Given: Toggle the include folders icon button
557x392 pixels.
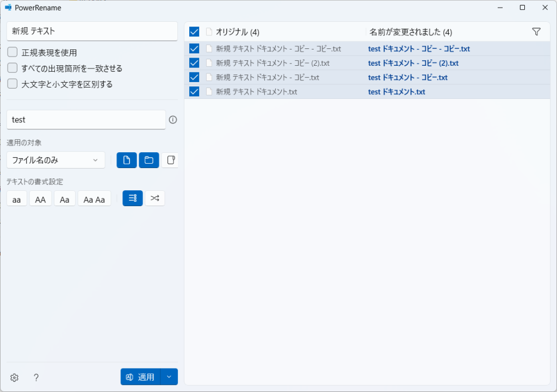Looking at the screenshot, I should [x=148, y=160].
